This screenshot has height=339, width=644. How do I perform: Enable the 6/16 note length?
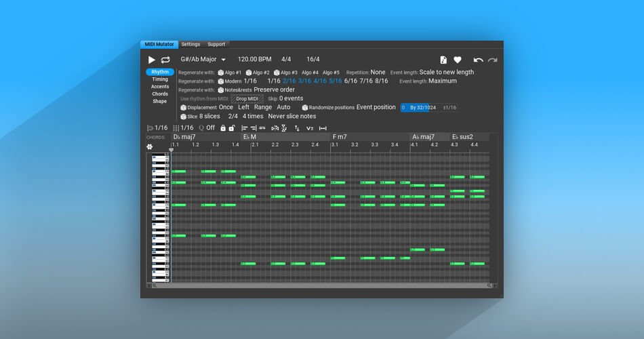350,81
